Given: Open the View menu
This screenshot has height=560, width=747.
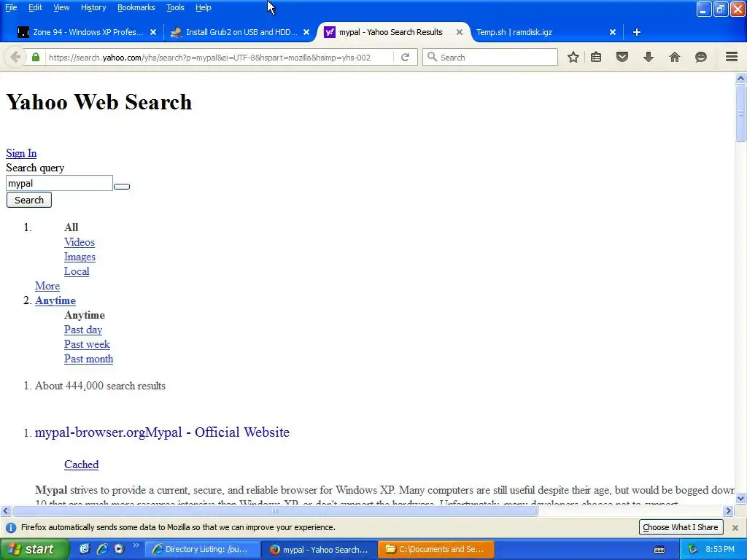Looking at the screenshot, I should [61, 7].
